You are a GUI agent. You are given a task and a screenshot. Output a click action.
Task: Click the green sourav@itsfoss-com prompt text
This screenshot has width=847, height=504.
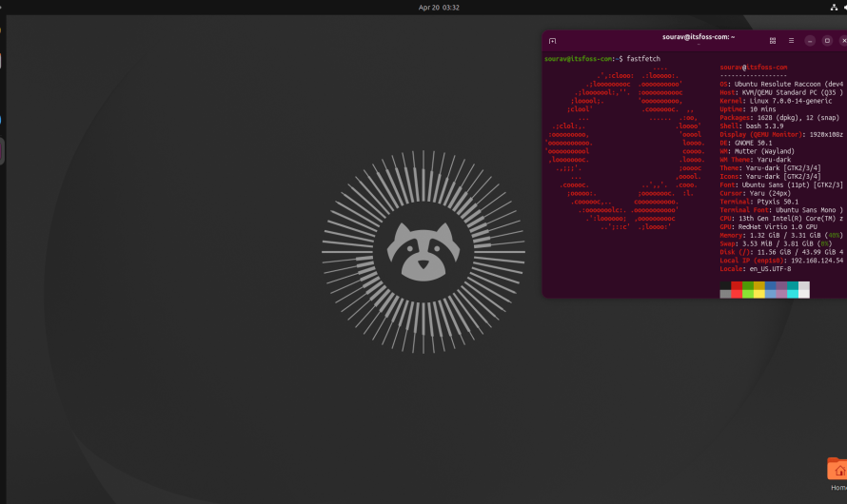(579, 58)
